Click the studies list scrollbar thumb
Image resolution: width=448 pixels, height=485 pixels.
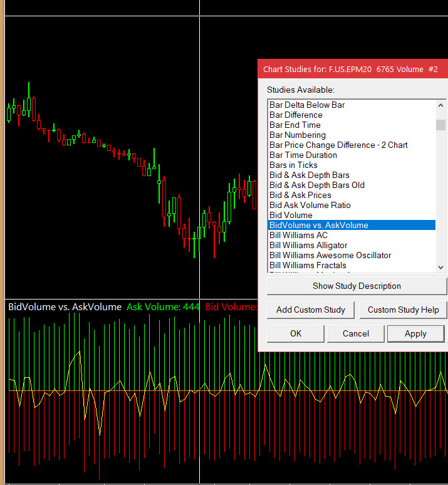tap(441, 125)
